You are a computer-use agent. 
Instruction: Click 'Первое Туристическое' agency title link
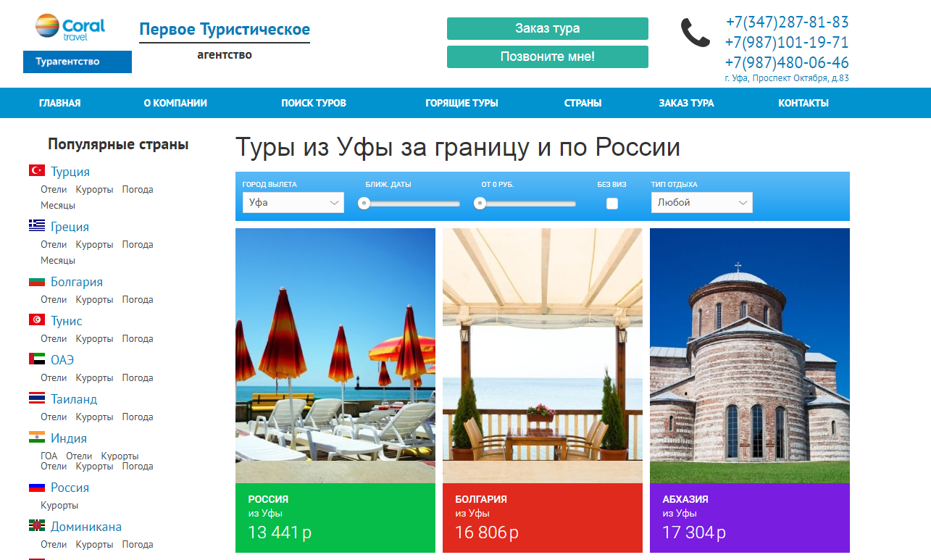[225, 30]
